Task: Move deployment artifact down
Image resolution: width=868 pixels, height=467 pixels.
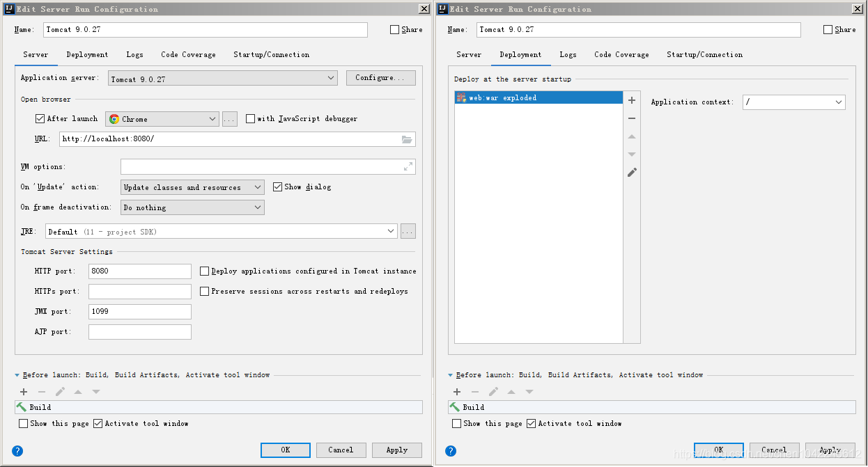Action: pyautogui.click(x=632, y=155)
